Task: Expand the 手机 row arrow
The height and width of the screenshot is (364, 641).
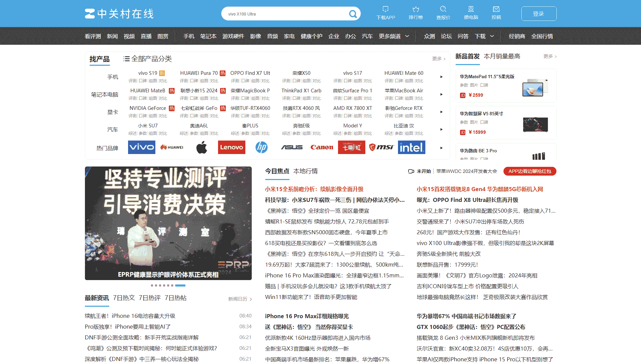Action: pyautogui.click(x=441, y=77)
